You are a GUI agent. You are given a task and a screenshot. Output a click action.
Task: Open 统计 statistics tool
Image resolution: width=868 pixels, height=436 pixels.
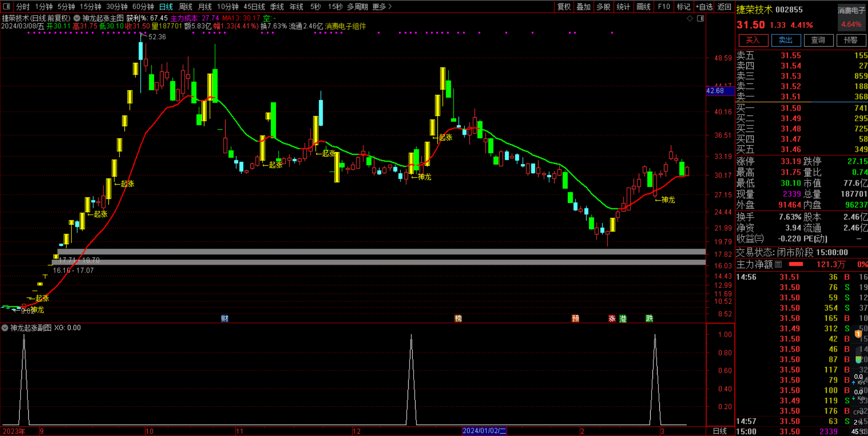(x=623, y=6)
